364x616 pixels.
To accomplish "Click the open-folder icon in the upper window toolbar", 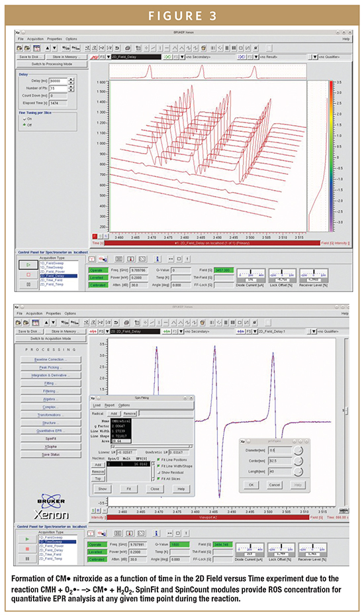I will click(x=20, y=48).
